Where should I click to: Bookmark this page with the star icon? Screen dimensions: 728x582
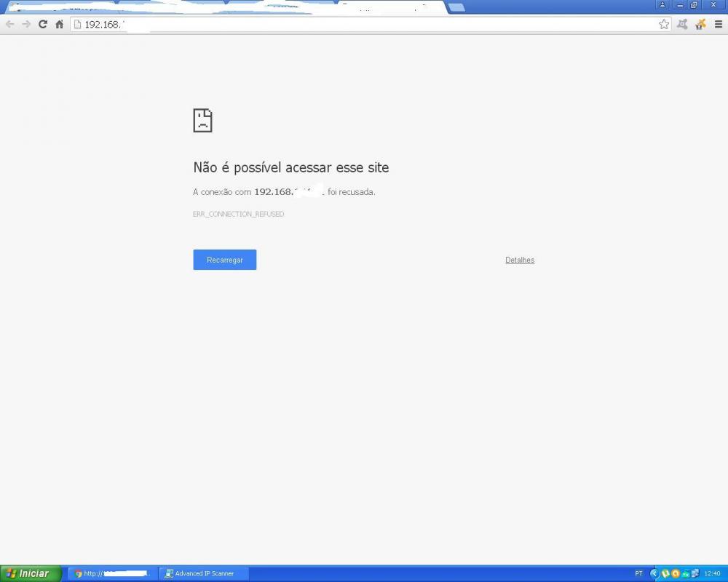pyautogui.click(x=664, y=24)
